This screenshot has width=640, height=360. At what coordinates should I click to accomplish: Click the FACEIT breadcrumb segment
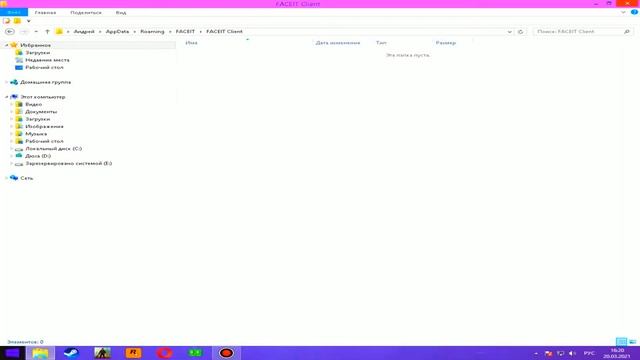click(x=185, y=31)
